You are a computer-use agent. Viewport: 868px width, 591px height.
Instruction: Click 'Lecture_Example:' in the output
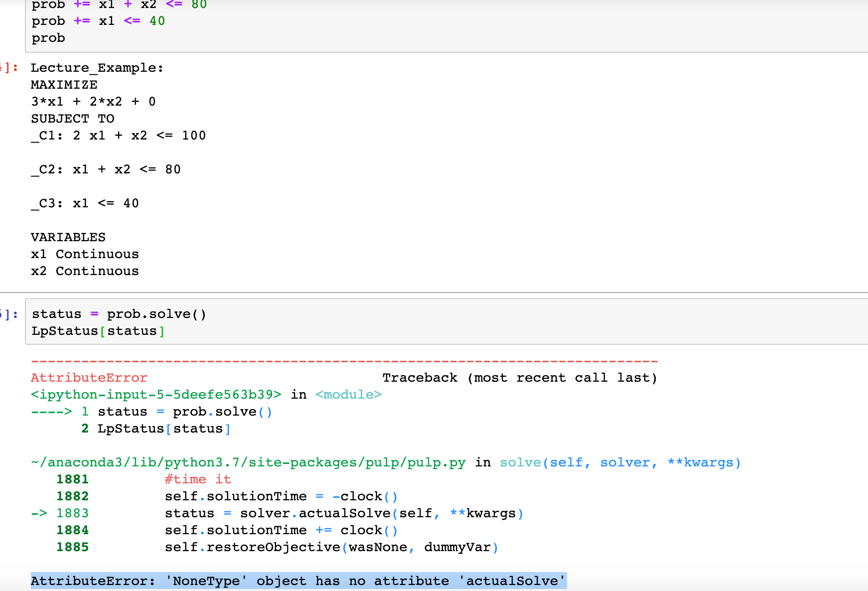pyautogui.click(x=97, y=68)
